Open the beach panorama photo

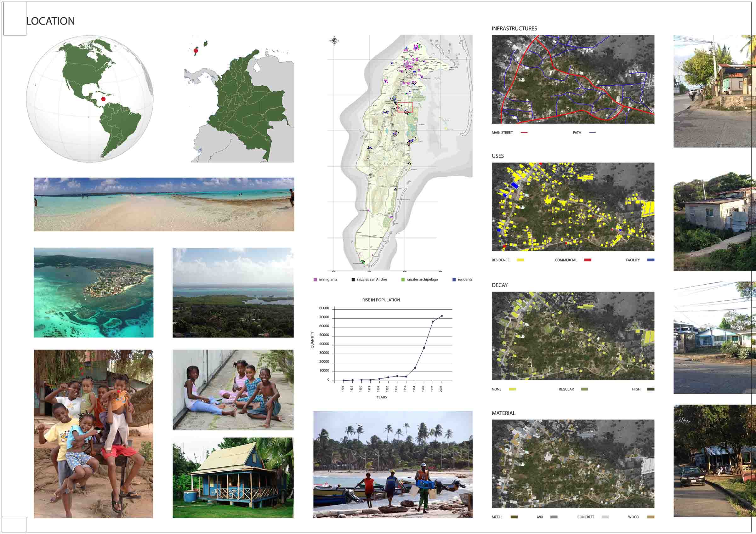coord(164,204)
